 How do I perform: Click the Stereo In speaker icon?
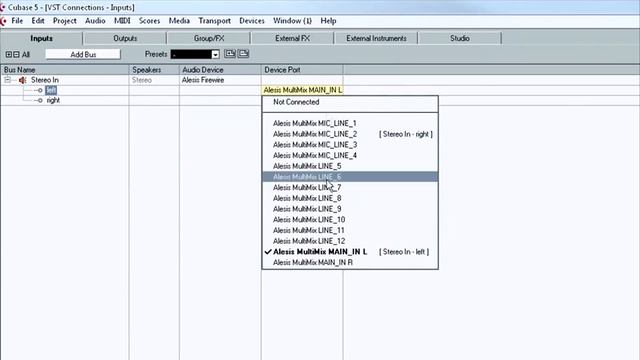click(x=22, y=80)
